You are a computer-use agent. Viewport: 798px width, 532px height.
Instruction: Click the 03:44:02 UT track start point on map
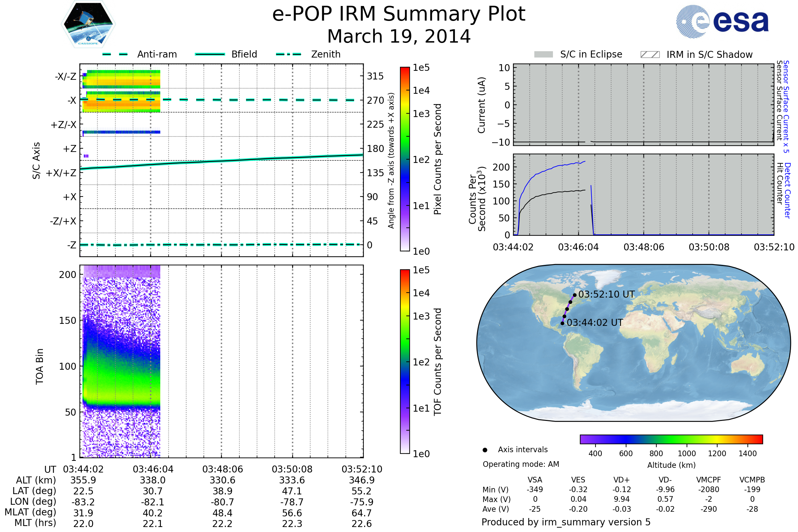pos(562,323)
